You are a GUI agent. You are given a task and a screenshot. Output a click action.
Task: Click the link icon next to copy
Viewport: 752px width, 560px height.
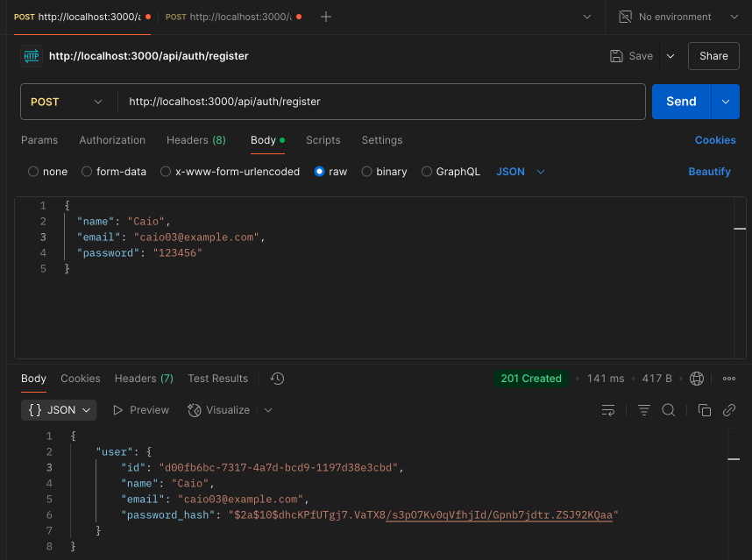(729, 409)
